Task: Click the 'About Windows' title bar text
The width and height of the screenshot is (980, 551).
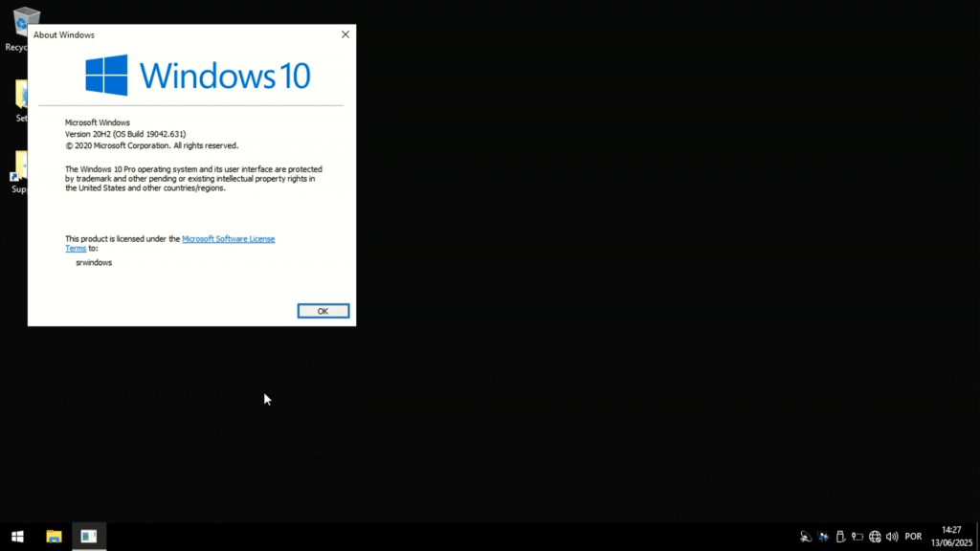Action: pyautogui.click(x=64, y=35)
